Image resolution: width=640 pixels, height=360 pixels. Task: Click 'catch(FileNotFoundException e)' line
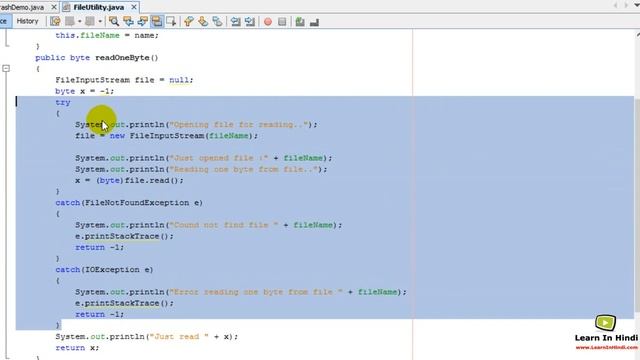point(129,202)
